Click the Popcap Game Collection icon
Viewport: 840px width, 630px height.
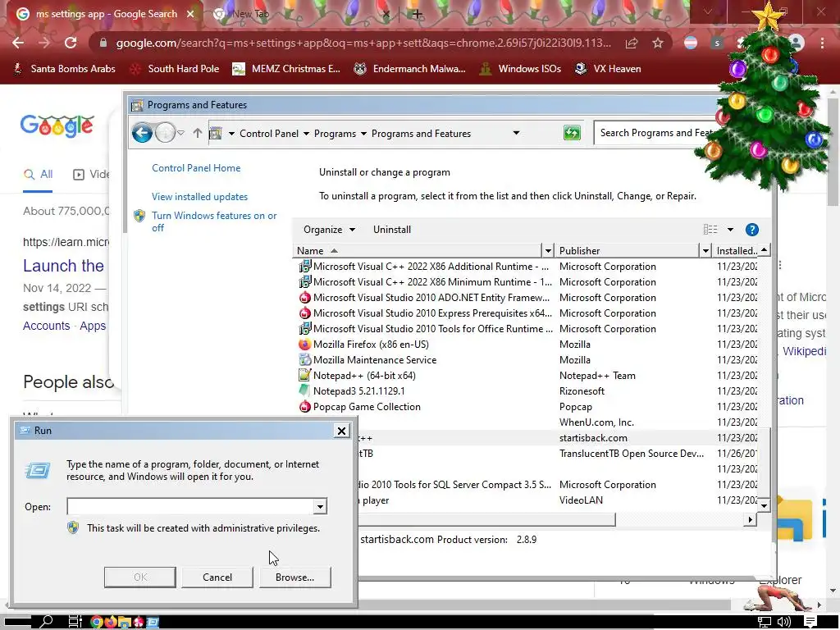[x=304, y=407]
